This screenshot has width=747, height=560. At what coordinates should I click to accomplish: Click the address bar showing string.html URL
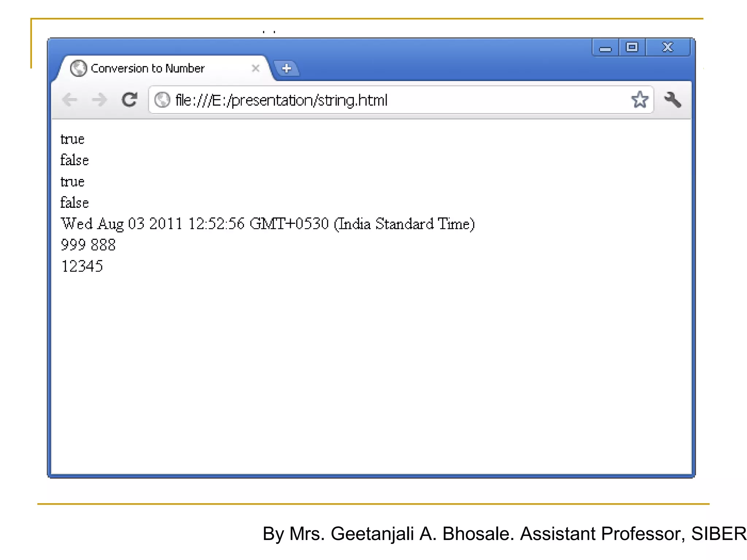[401, 100]
